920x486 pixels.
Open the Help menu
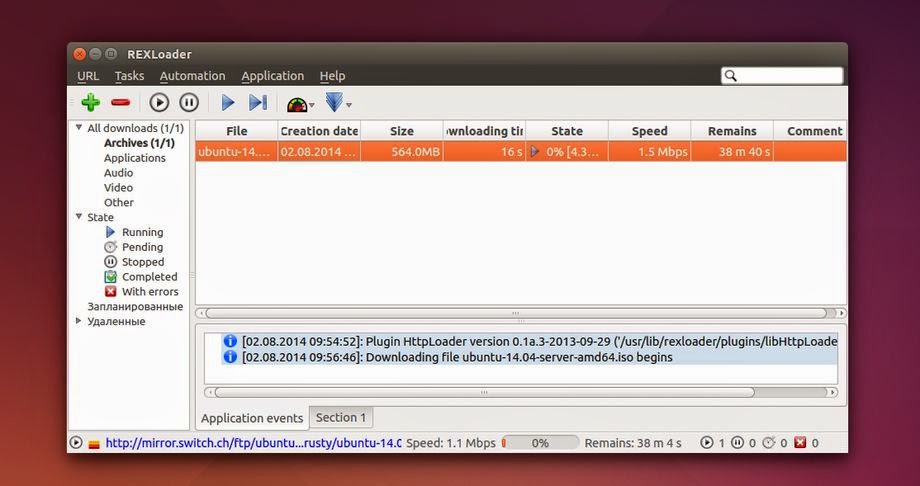click(332, 76)
